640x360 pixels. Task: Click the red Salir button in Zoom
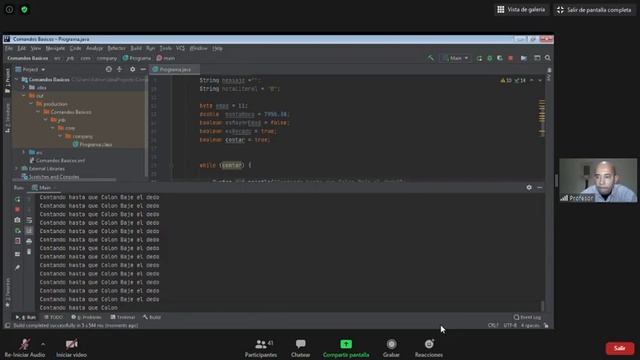tap(620, 348)
